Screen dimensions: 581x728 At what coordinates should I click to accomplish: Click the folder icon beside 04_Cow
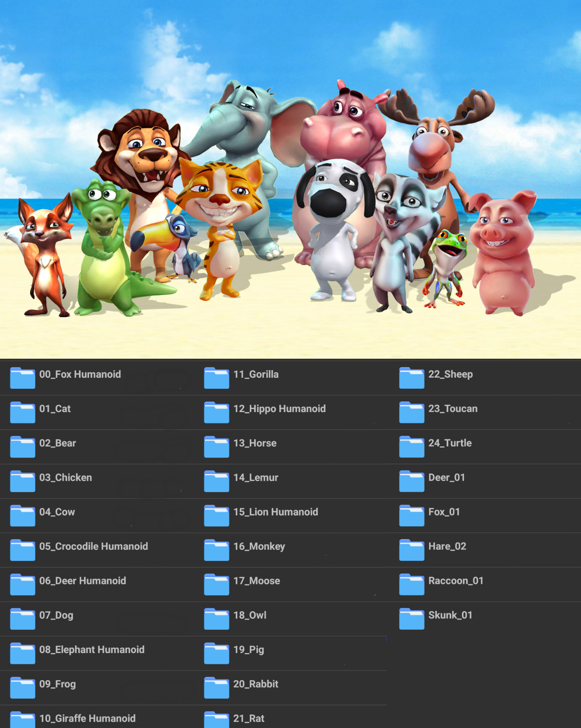22,515
